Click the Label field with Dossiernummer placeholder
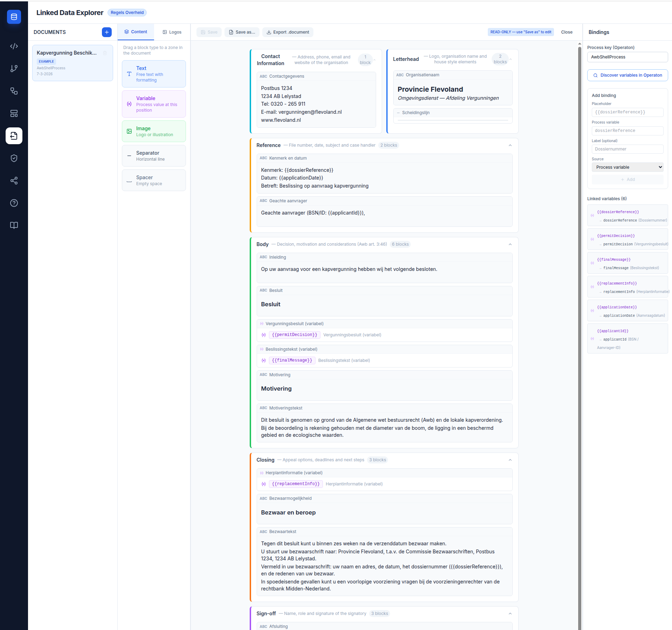The height and width of the screenshot is (630, 672). [627, 149]
